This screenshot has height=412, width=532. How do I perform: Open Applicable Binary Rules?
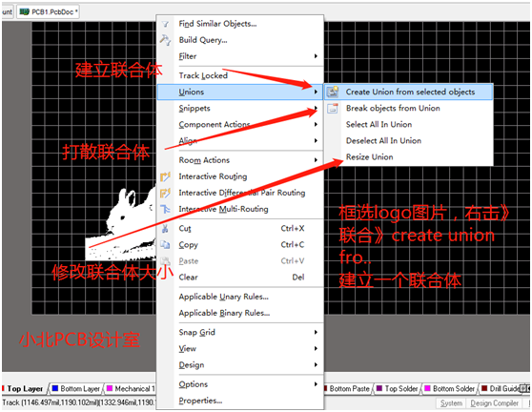(x=240, y=313)
